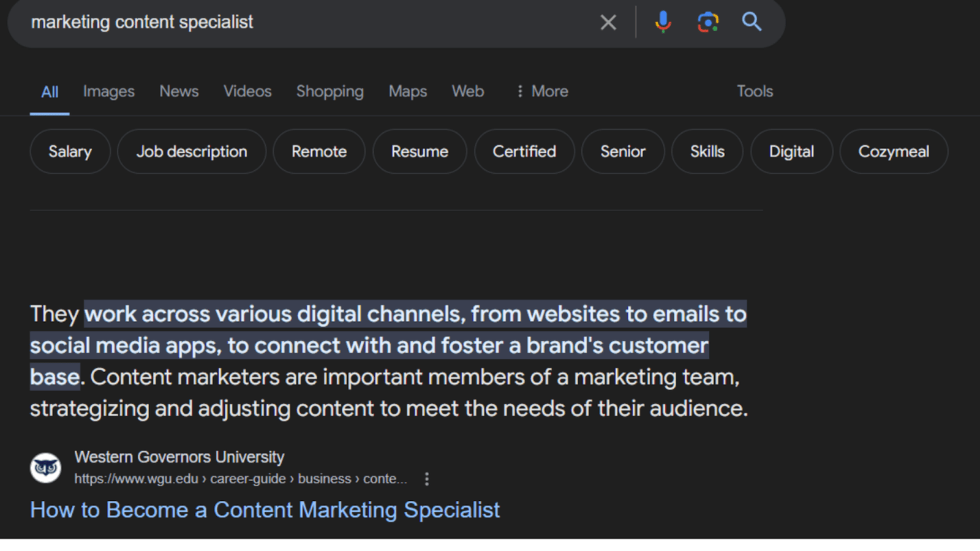
Task: Select the Salary filter chip
Action: pyautogui.click(x=70, y=151)
